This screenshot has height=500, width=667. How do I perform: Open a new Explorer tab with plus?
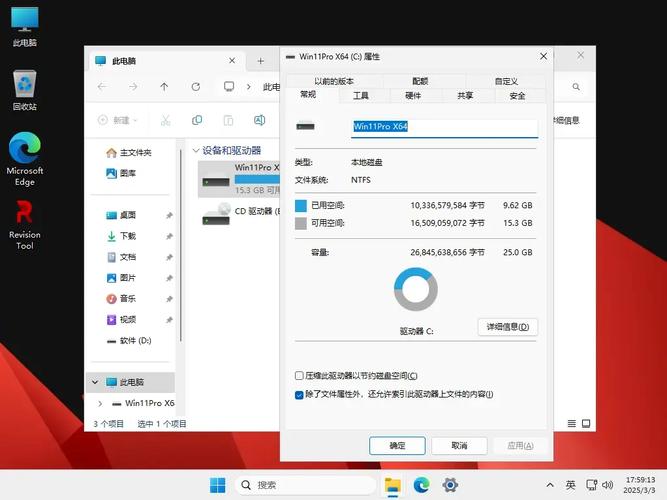pyautogui.click(x=261, y=61)
